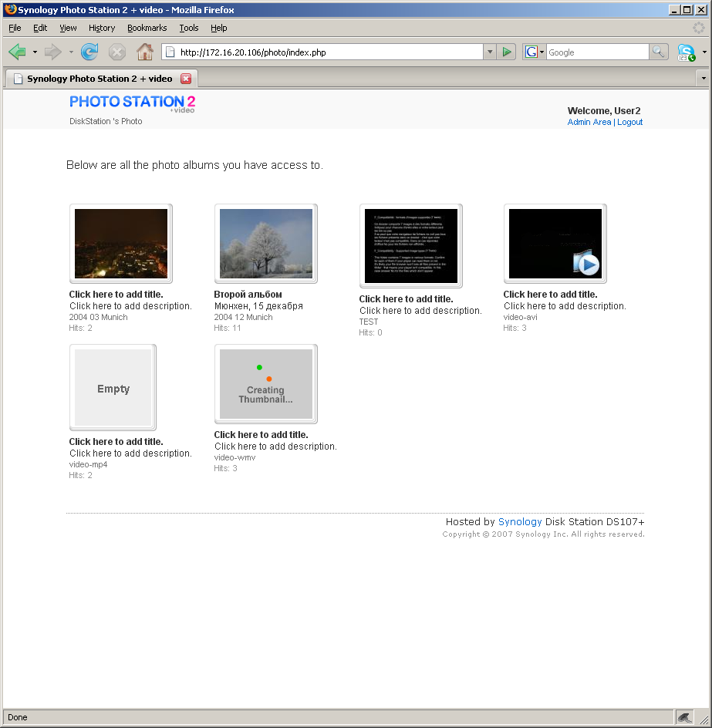Click the Welcome, User2 text
This screenshot has height=728, width=712.
point(604,110)
